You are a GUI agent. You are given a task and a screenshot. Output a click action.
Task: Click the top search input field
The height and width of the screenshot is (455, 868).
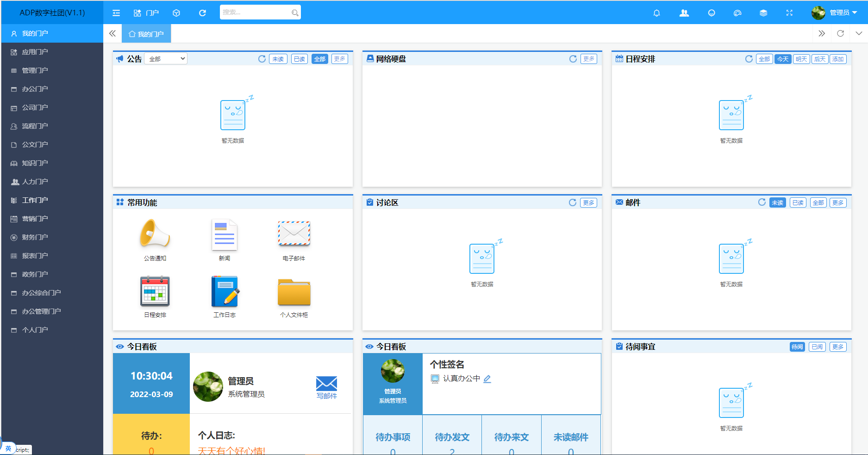coord(256,13)
